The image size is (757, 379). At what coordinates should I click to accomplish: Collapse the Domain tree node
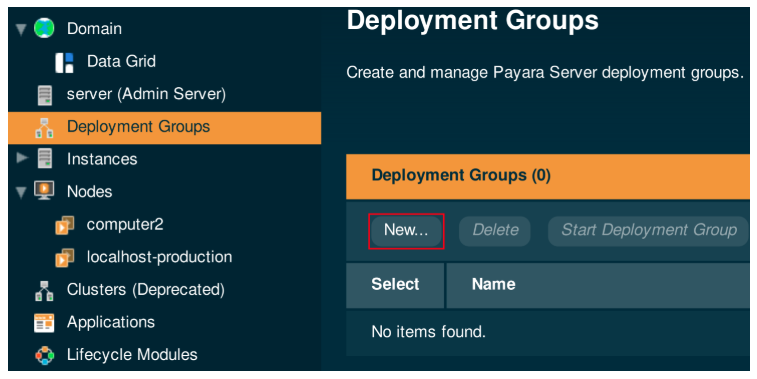click(x=21, y=29)
